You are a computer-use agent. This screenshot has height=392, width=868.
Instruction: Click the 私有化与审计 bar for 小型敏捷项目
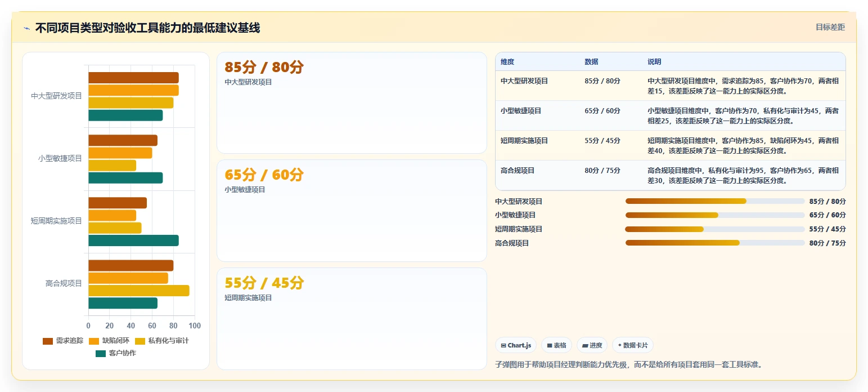[112, 166]
